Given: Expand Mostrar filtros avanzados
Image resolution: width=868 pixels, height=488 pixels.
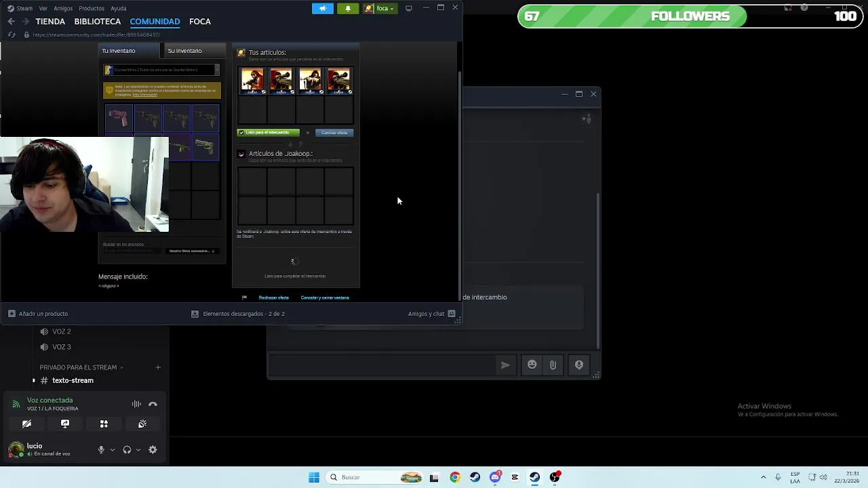Looking at the screenshot, I should pos(191,251).
